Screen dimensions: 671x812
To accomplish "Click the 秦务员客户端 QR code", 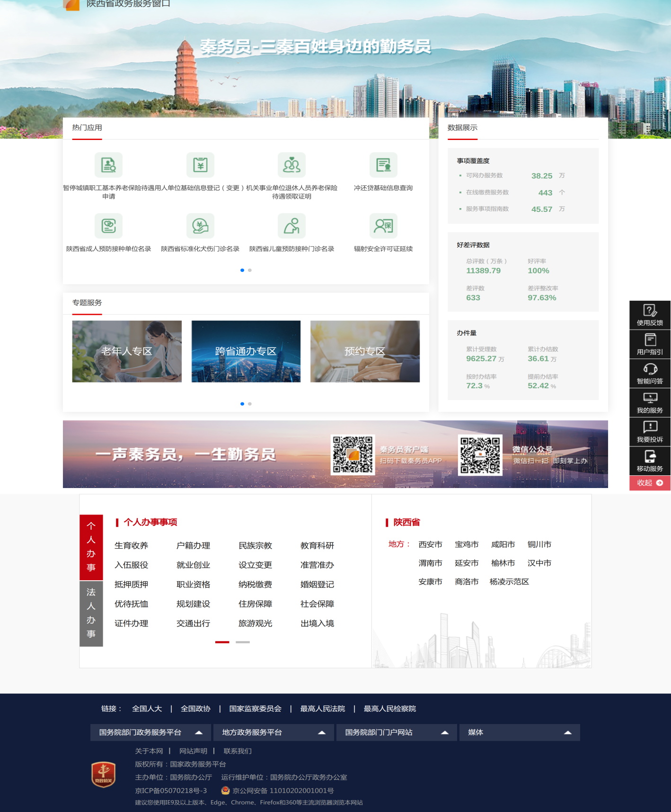I will pos(353,454).
